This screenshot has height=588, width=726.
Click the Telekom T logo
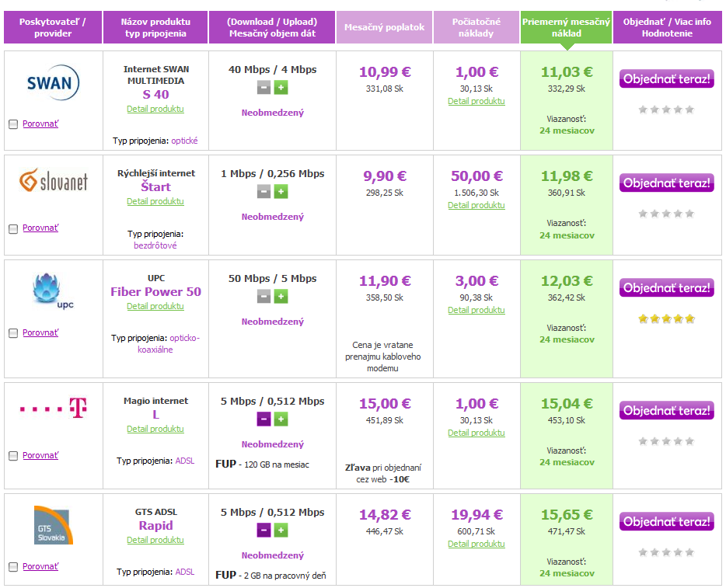pyautogui.click(x=54, y=408)
